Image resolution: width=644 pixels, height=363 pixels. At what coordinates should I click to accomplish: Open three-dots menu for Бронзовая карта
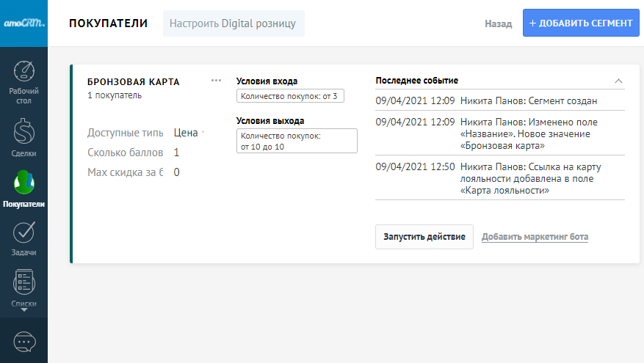(216, 81)
